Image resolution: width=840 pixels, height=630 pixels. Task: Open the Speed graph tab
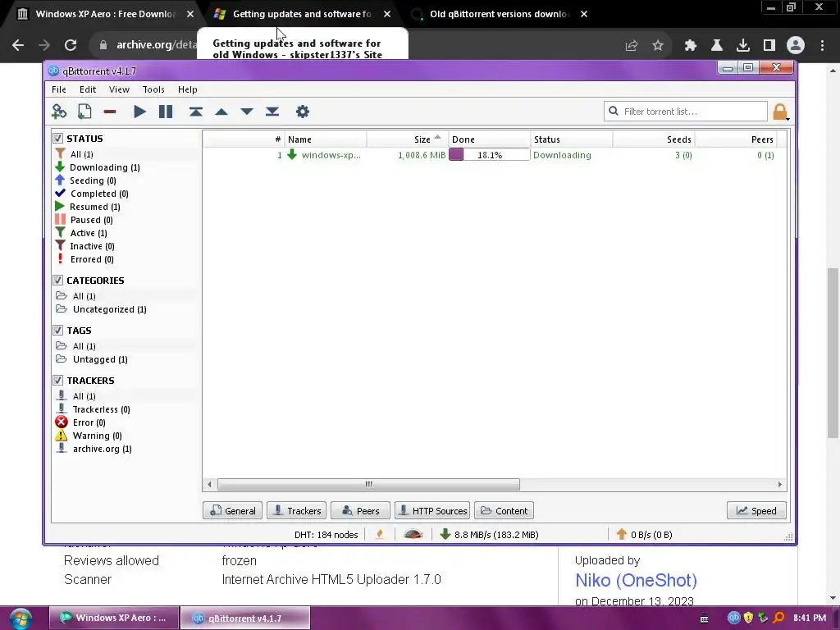[x=756, y=510]
